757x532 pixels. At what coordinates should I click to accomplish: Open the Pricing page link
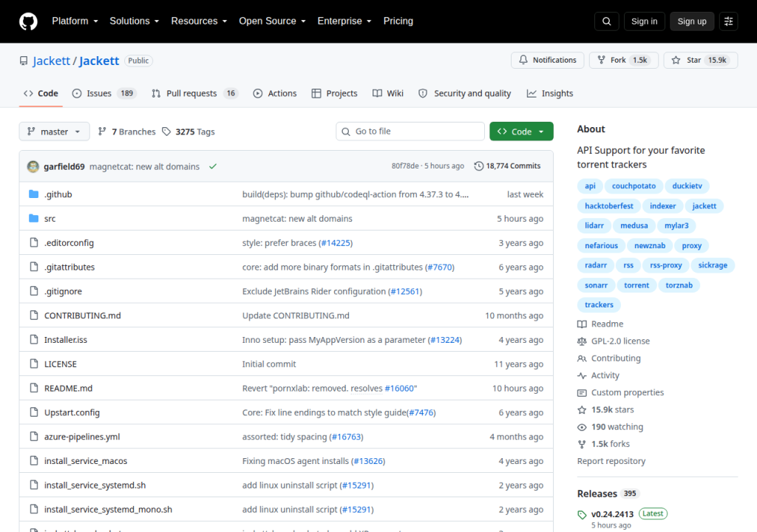(398, 21)
